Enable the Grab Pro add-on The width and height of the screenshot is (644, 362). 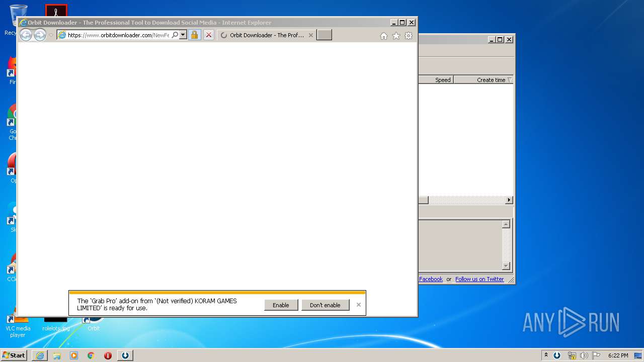[x=281, y=305]
